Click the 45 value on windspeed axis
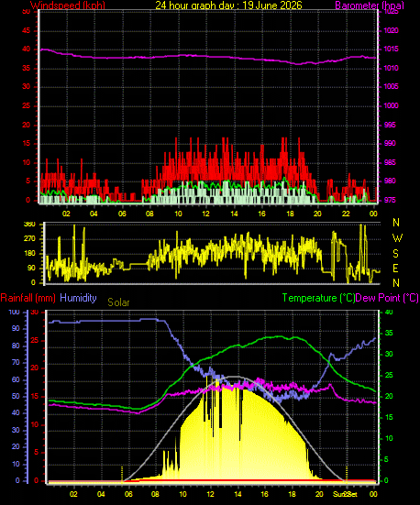Image resolution: width=420 pixels, height=505 pixels. pyautogui.click(x=26, y=30)
